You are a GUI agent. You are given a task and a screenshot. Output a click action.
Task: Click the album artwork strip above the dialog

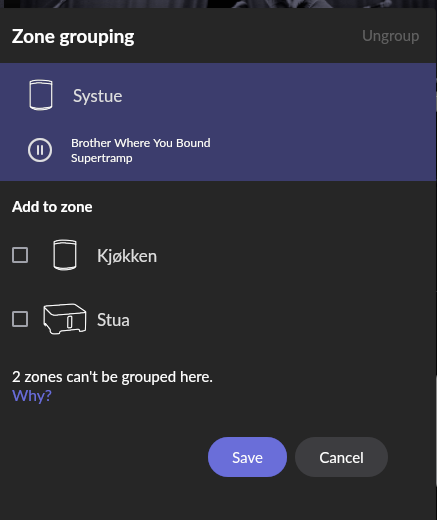(x=218, y=4)
